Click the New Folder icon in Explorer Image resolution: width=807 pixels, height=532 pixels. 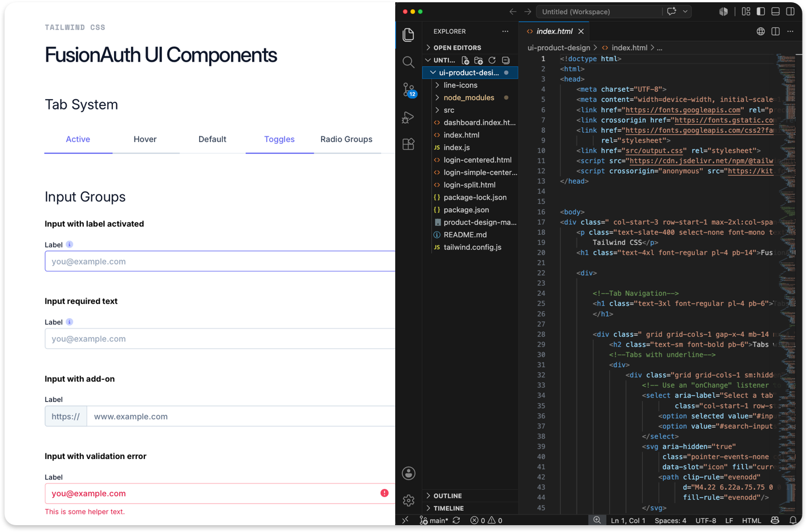pos(478,60)
